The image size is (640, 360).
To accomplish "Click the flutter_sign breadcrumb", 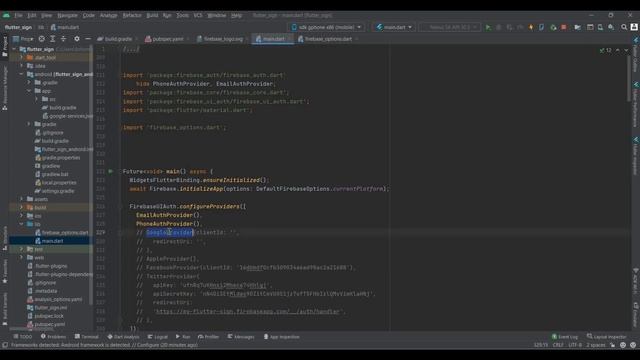I will (x=18, y=27).
